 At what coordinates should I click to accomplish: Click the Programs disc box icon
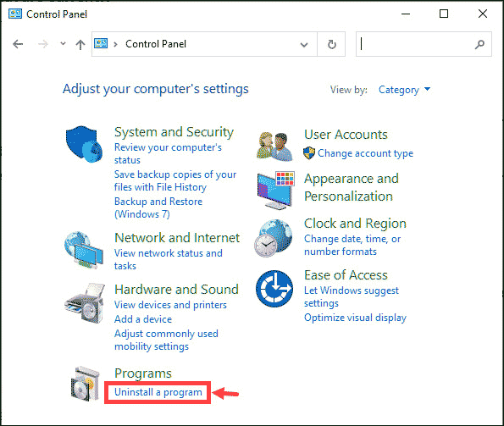85,383
